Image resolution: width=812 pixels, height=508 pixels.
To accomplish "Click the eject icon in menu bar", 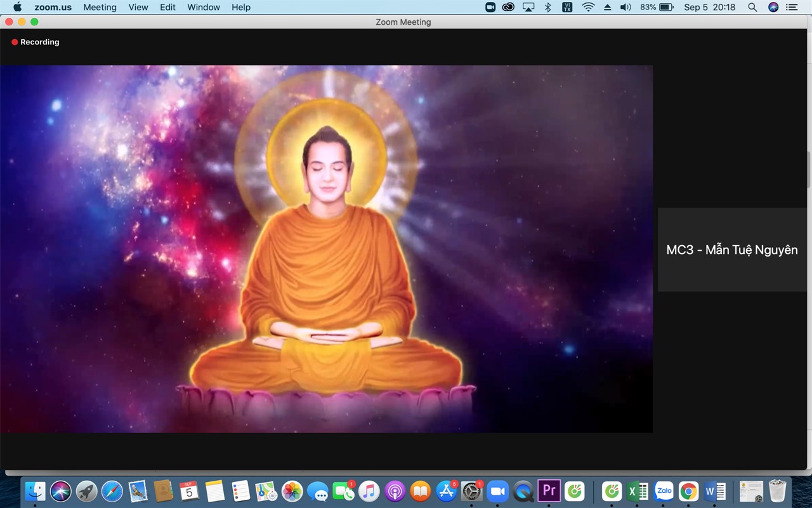I will pyautogui.click(x=607, y=7).
